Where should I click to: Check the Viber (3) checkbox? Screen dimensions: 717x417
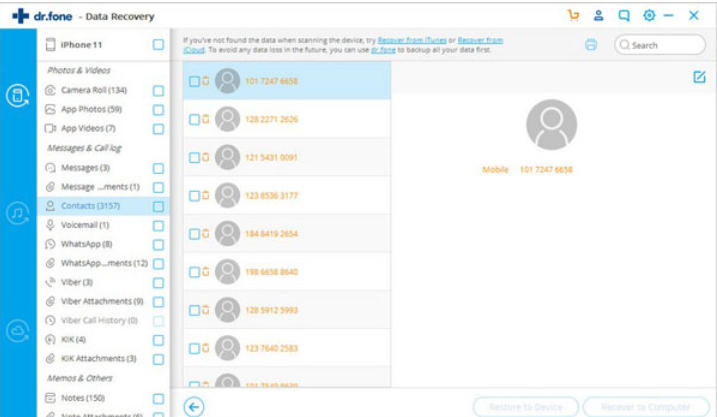click(158, 283)
